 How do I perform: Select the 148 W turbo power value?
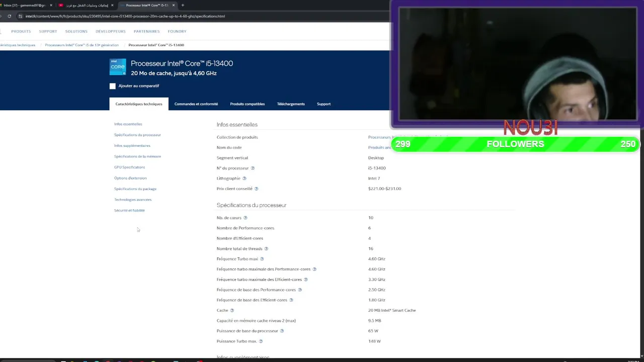point(374,341)
